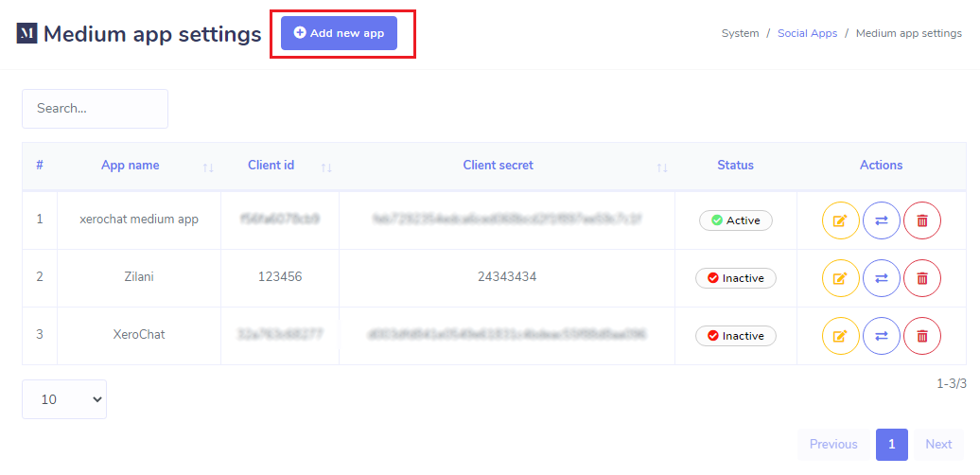This screenshot has height=475, width=980.
Task: Click the client id value 123456
Action: point(280,277)
